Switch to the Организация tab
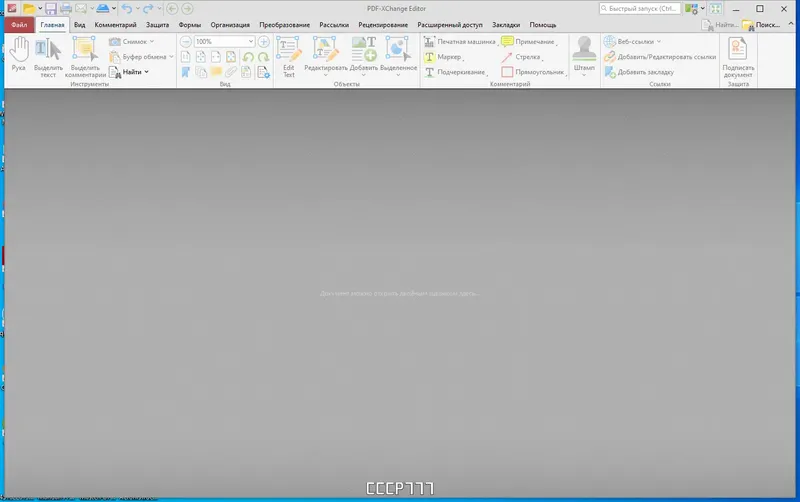This screenshot has height=502, width=800. coord(230,24)
